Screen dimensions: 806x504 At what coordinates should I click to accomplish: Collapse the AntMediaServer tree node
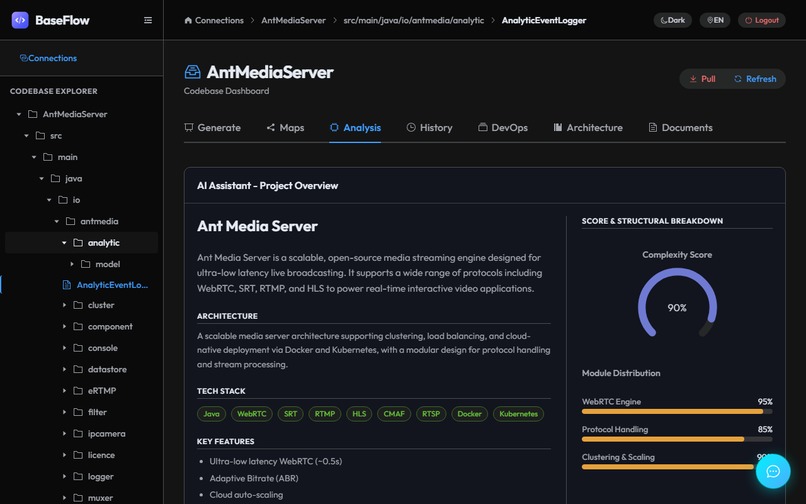(19, 114)
